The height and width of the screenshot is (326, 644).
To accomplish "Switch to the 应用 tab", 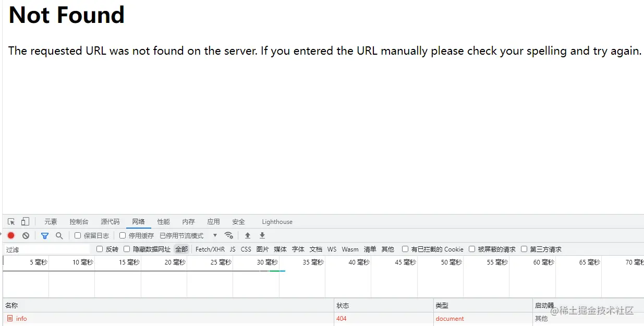I will pyautogui.click(x=213, y=221).
